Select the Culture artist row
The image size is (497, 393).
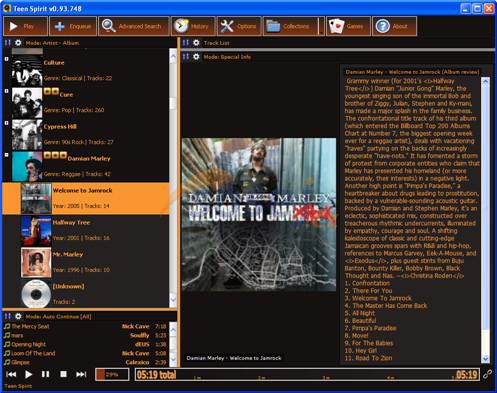click(86, 70)
